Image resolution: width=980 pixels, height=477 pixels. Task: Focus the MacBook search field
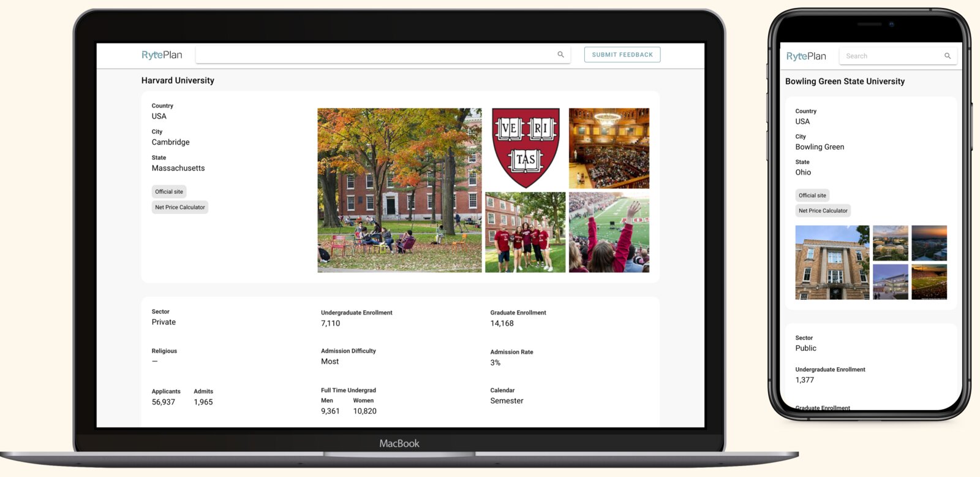click(x=383, y=55)
